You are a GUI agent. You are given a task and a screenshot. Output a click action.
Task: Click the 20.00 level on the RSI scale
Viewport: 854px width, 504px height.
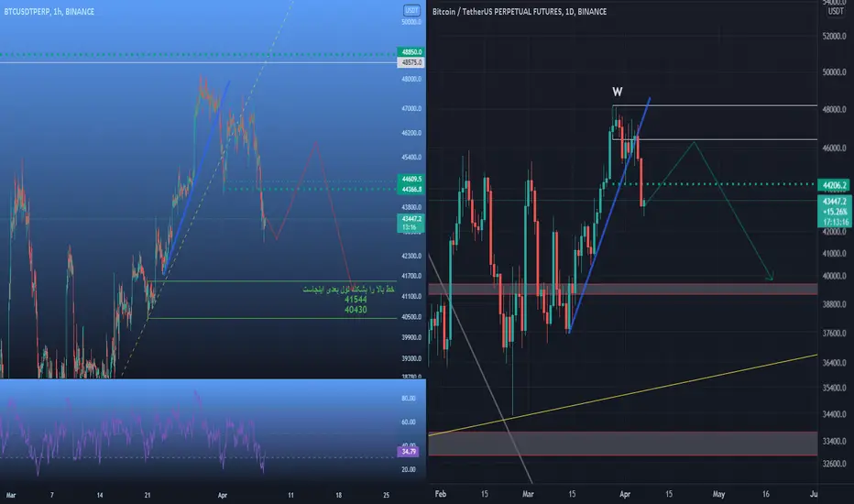[x=409, y=469]
